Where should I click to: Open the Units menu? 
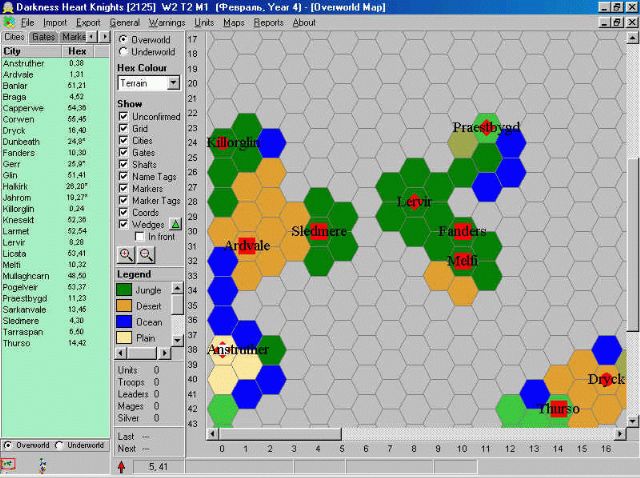[x=204, y=22]
